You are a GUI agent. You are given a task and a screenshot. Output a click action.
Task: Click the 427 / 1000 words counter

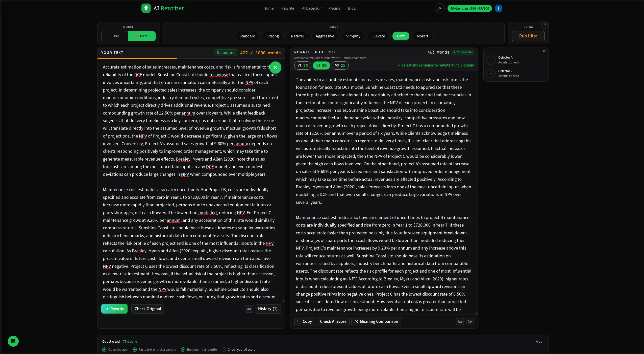tap(260, 53)
